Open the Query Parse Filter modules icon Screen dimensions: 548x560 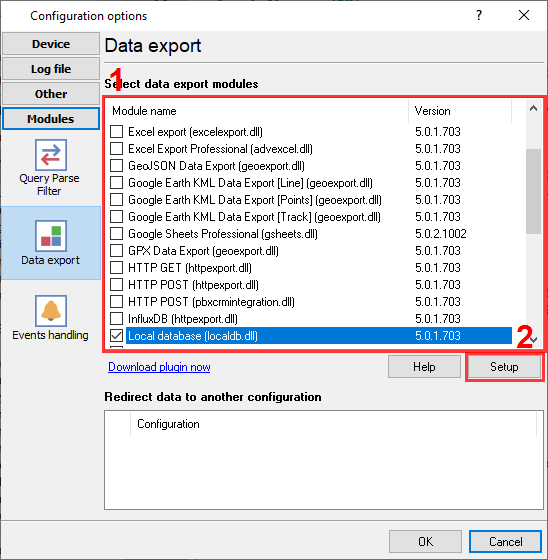coord(50,155)
